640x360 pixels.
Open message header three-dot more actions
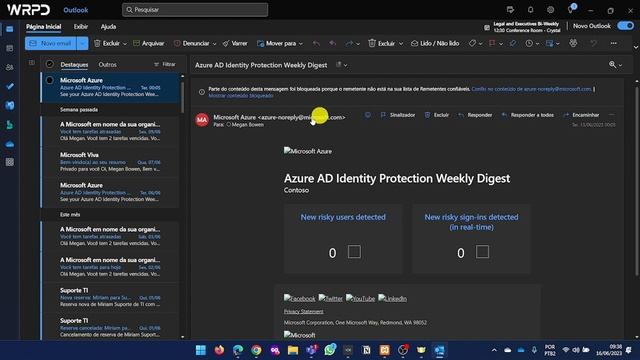tap(611, 115)
